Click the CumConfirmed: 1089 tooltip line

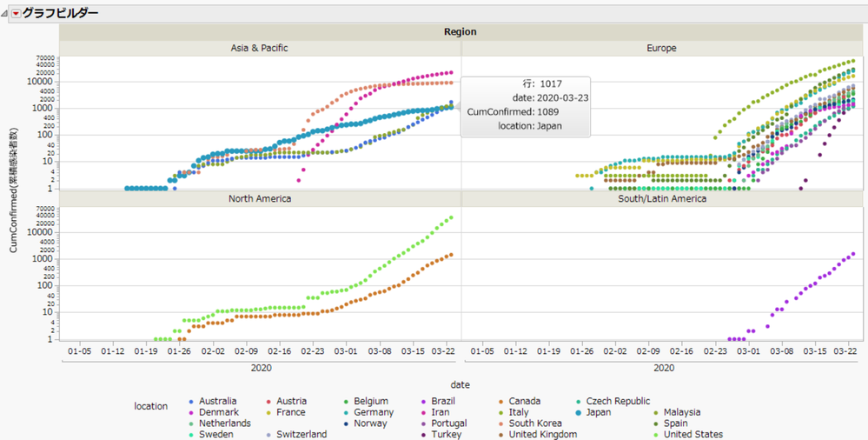tap(513, 112)
